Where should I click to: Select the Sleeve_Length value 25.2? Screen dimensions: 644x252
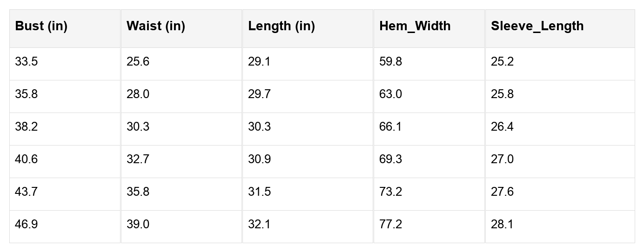click(502, 62)
